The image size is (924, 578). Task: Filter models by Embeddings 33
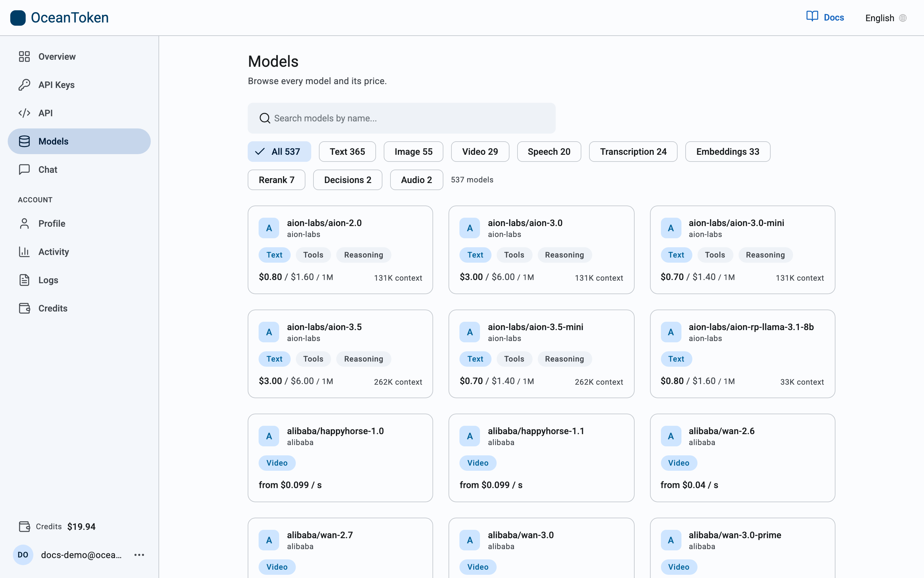(x=728, y=152)
